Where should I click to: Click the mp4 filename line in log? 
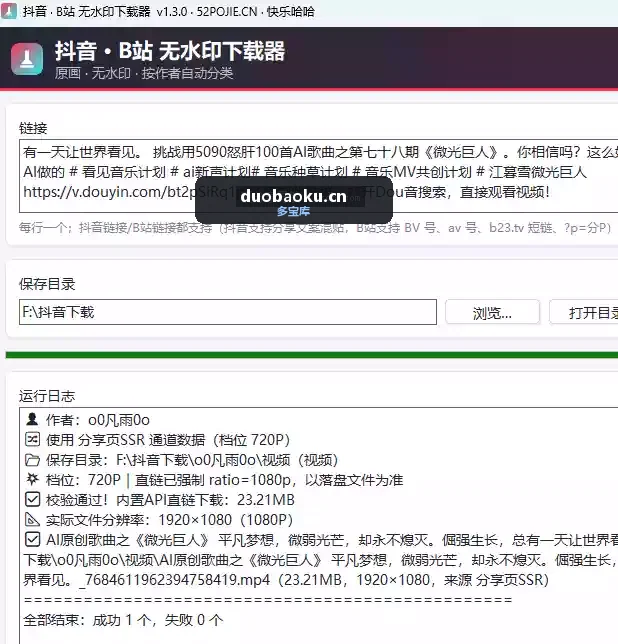click(x=286, y=580)
